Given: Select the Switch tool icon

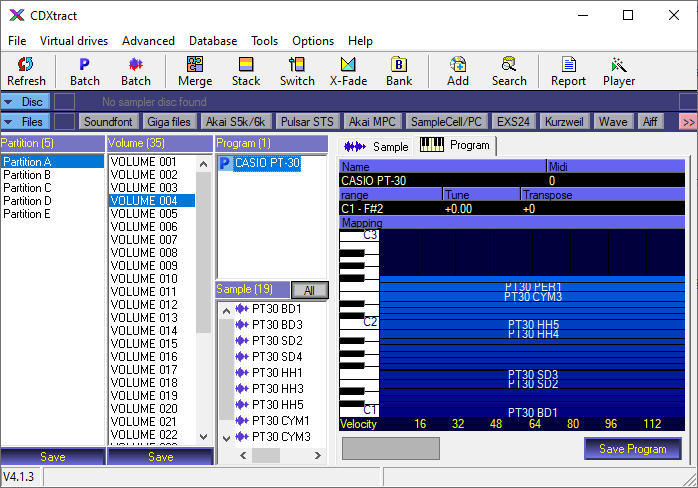Looking at the screenshot, I should [x=296, y=71].
